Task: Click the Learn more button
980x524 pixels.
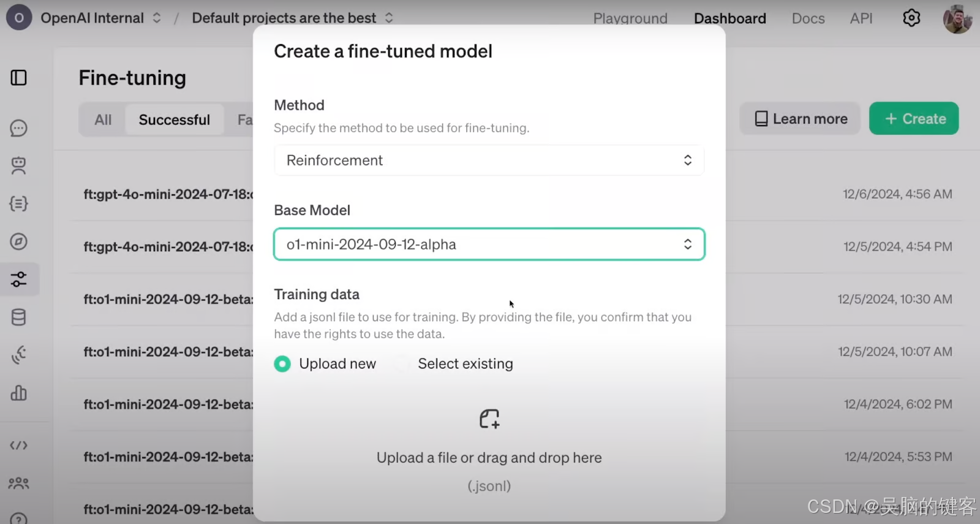Action: [x=800, y=118]
